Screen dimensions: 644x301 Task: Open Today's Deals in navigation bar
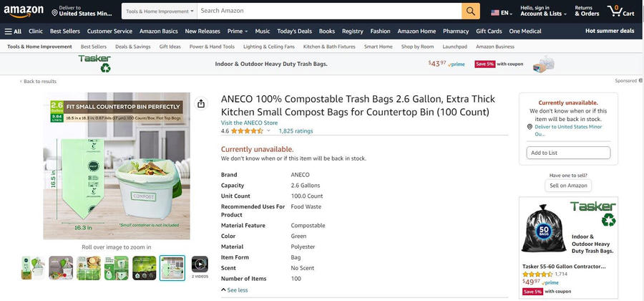click(294, 32)
